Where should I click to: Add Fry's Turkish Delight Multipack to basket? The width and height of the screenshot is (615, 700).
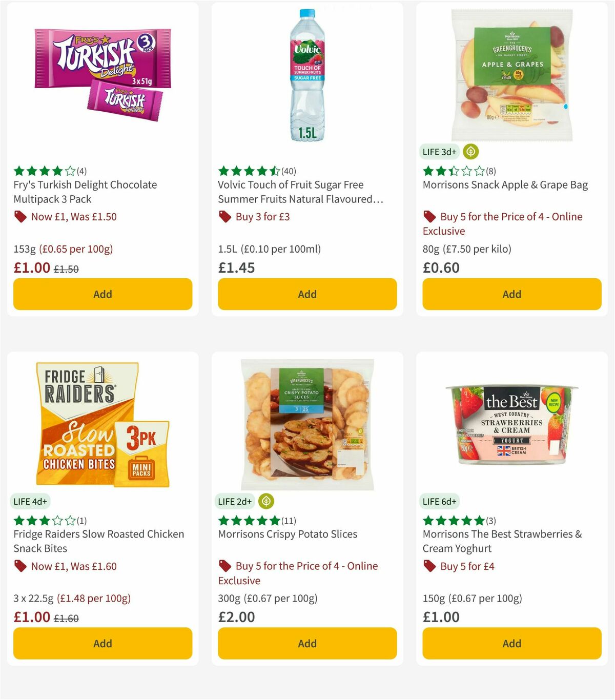tap(102, 294)
